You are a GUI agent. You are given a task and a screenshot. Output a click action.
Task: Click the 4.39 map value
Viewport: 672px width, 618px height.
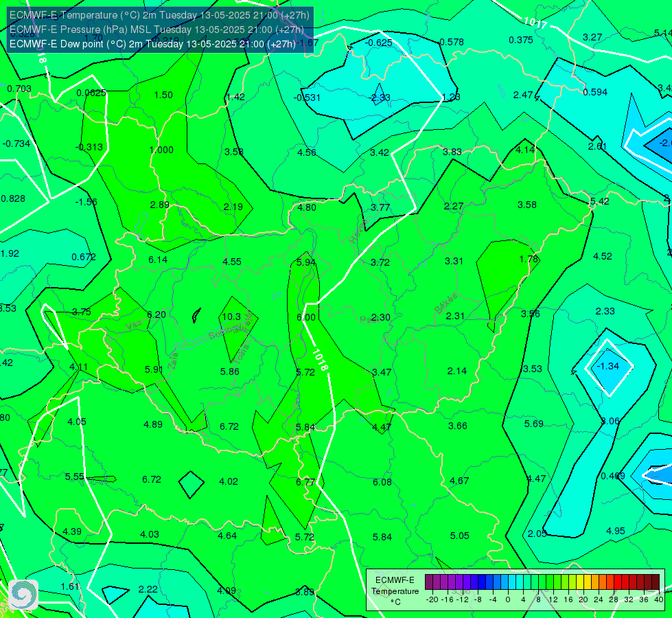[x=72, y=531]
